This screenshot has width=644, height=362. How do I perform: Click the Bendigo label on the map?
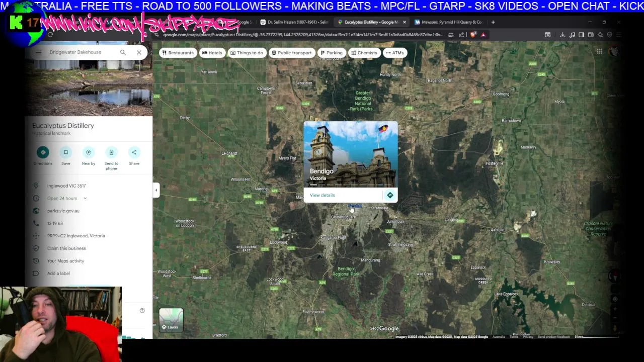pyautogui.click(x=355, y=206)
